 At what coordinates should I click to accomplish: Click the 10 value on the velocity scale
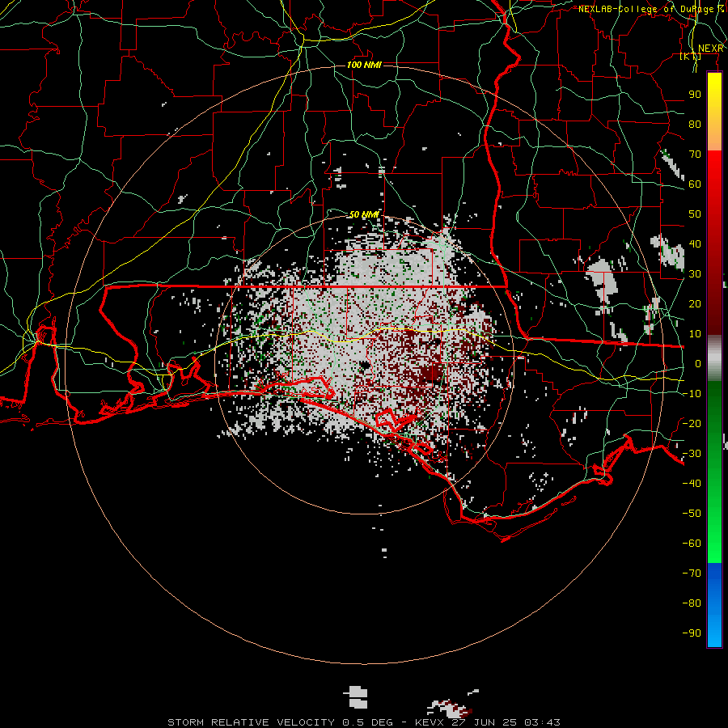click(695, 334)
